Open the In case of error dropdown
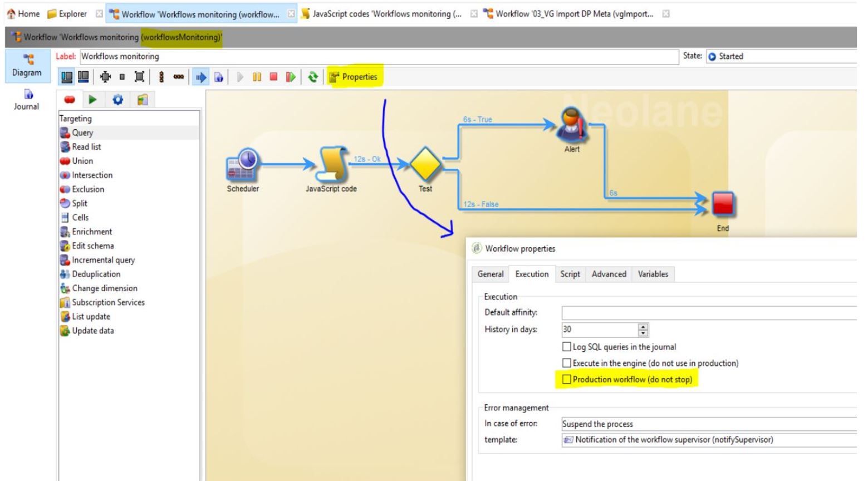Screen dimensions: 868x481 pyautogui.click(x=707, y=424)
